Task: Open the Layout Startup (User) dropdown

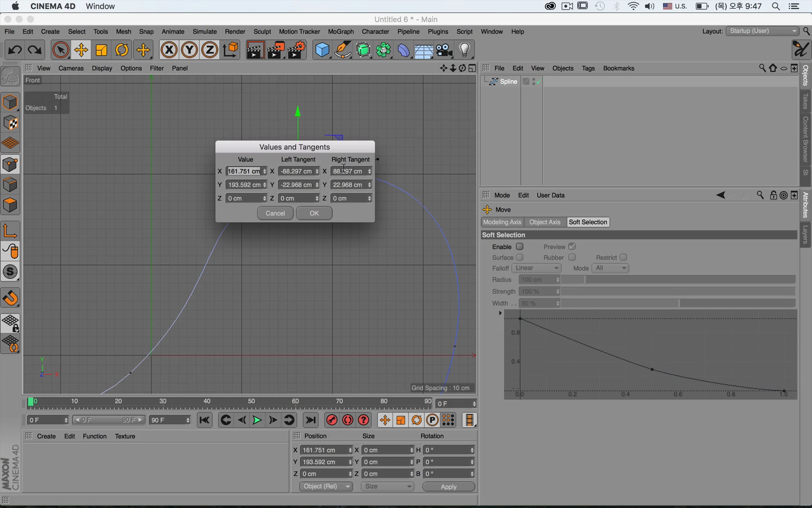Action: 763,31
